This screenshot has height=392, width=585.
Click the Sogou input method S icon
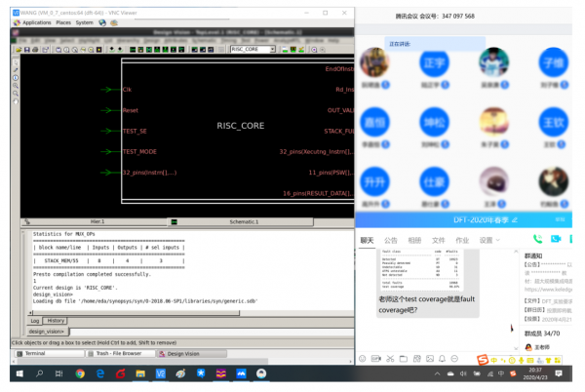click(x=483, y=360)
